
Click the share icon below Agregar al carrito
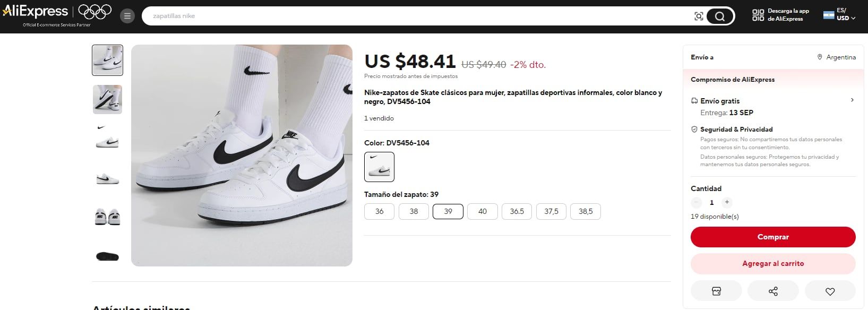coord(773,291)
